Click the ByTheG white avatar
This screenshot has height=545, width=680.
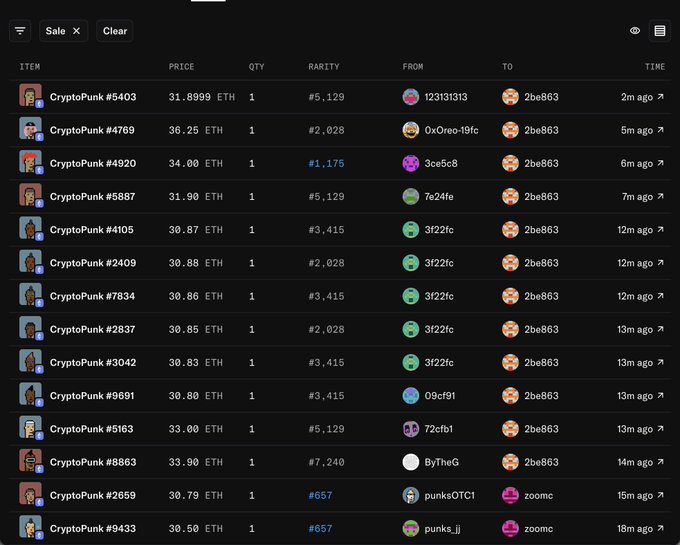tap(411, 462)
